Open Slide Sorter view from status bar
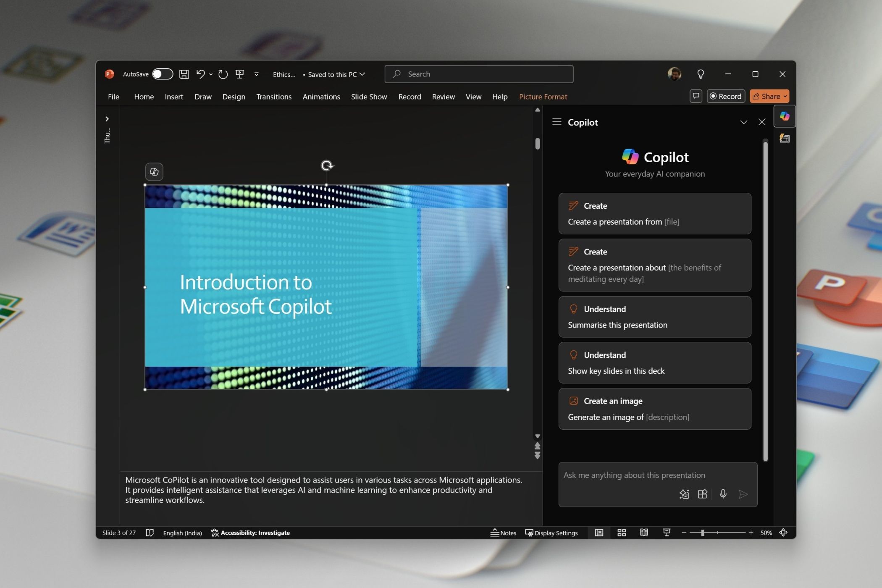The width and height of the screenshot is (882, 588). pyautogui.click(x=622, y=533)
